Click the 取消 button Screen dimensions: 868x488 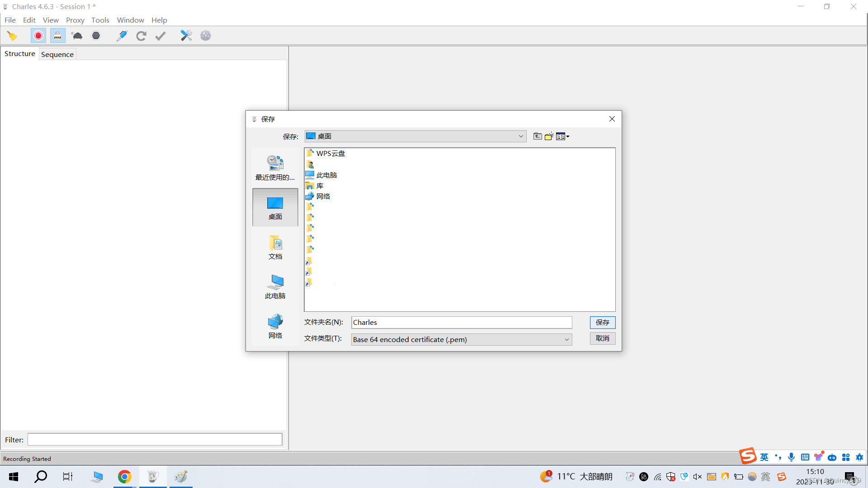pyautogui.click(x=603, y=338)
